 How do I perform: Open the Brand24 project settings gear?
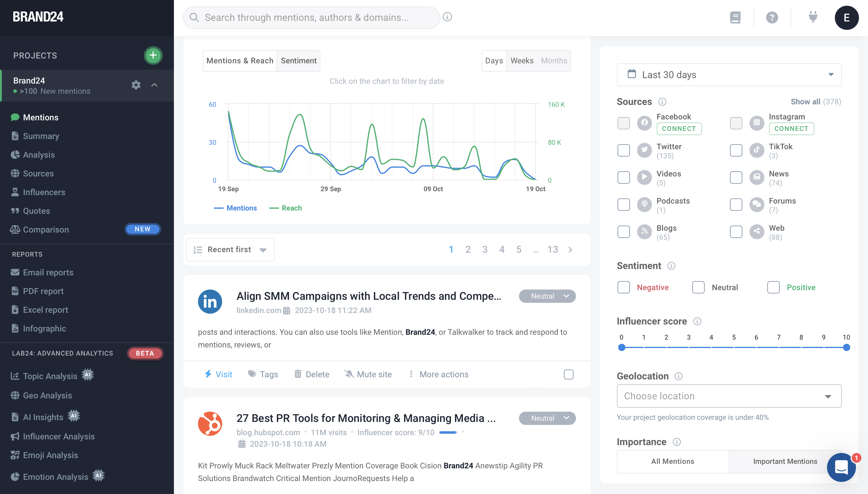tap(136, 85)
